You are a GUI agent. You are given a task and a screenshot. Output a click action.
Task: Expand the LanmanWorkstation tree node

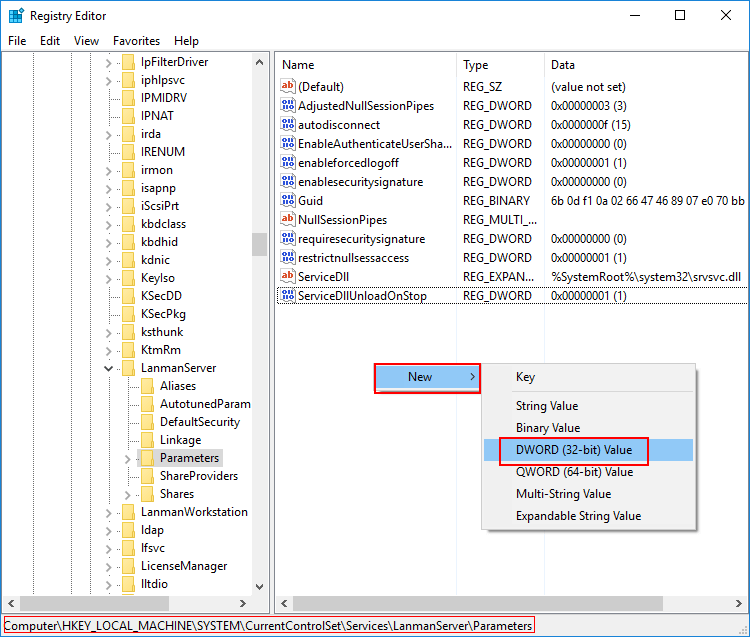coord(109,513)
